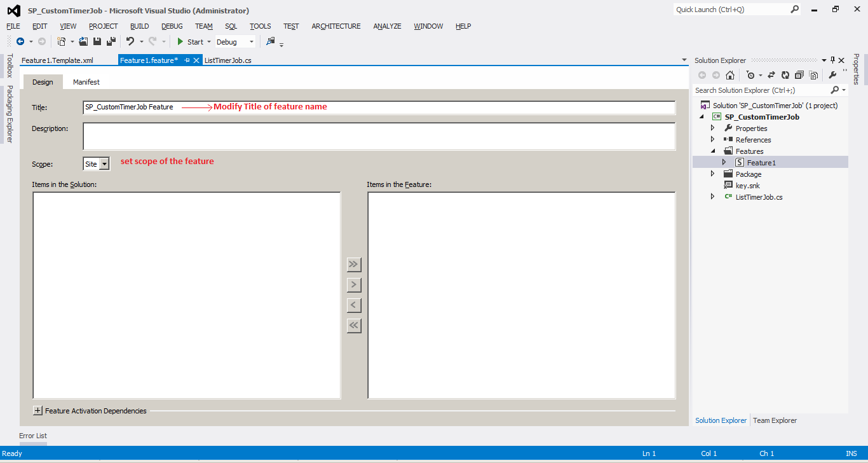Open the Toolbox side panel tab
868x463 pixels.
pyautogui.click(x=9, y=66)
